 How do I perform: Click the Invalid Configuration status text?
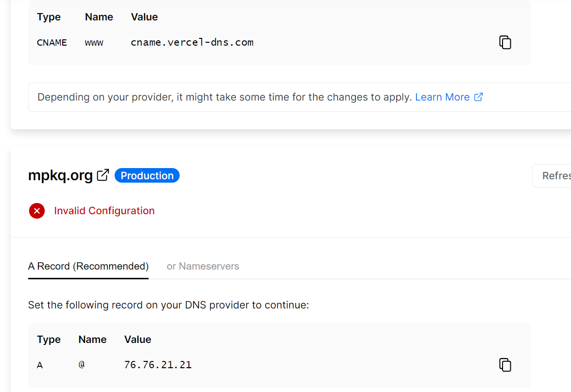104,211
